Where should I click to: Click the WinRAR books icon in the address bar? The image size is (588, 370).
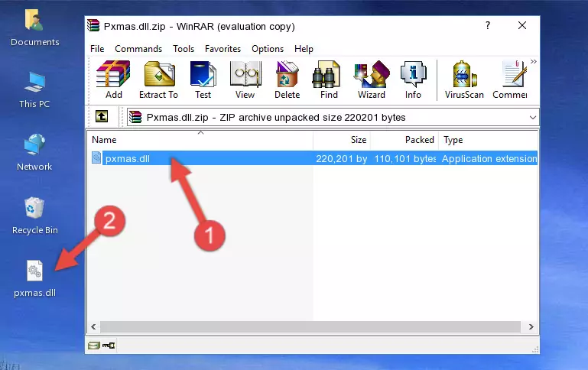tap(135, 117)
